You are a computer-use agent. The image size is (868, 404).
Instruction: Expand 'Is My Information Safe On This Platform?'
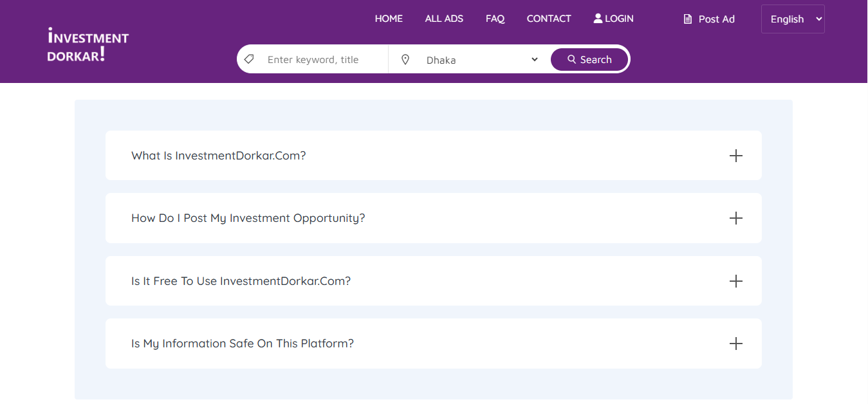[x=243, y=344]
